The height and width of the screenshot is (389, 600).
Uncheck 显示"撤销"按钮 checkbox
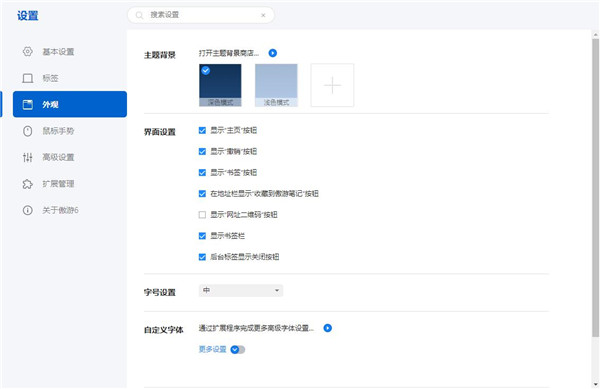(202, 152)
